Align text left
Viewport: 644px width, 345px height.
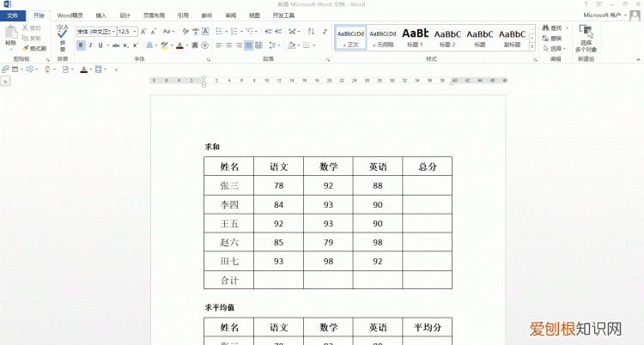[219, 45]
